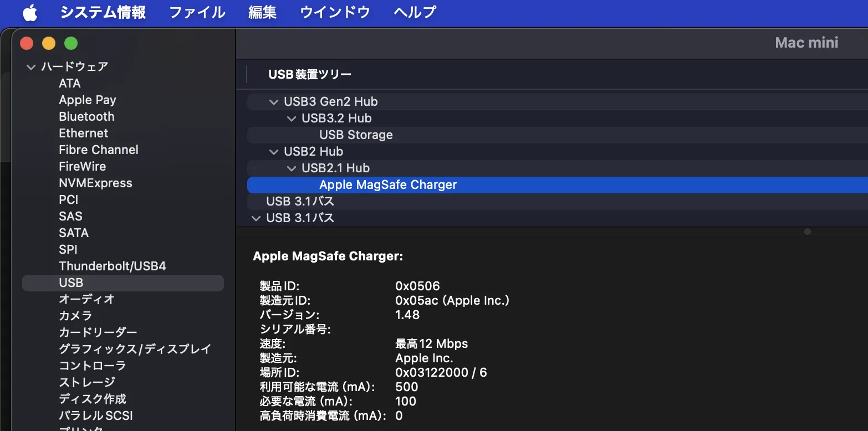Click the 高負荷時消費電流 (mA) label
868x431 pixels.
(323, 416)
